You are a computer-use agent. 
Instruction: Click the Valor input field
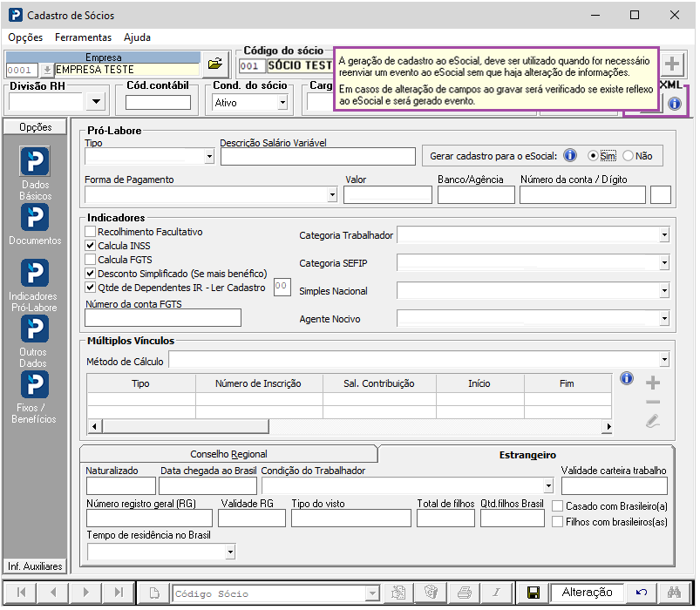[388, 194]
